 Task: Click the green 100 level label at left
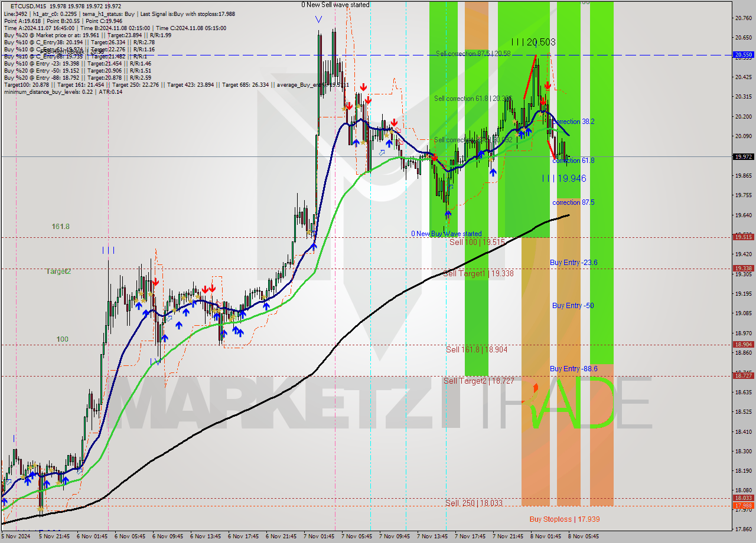(62, 339)
